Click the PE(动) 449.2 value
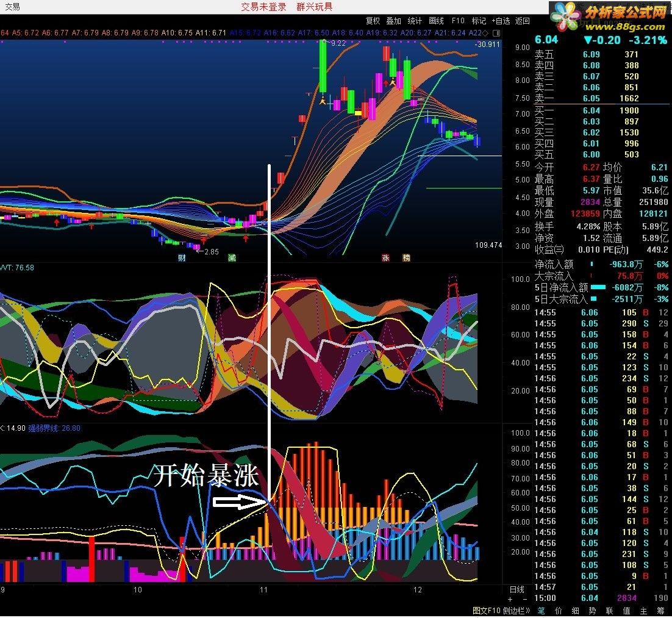672x618 pixels. point(657,250)
